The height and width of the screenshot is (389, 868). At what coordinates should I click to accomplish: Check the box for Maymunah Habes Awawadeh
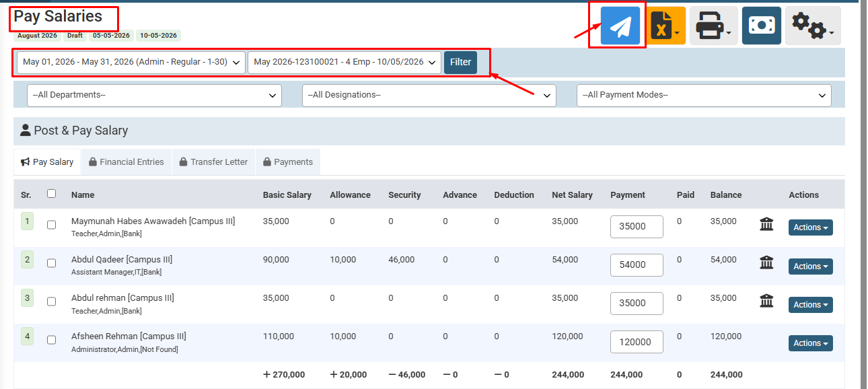click(x=52, y=225)
